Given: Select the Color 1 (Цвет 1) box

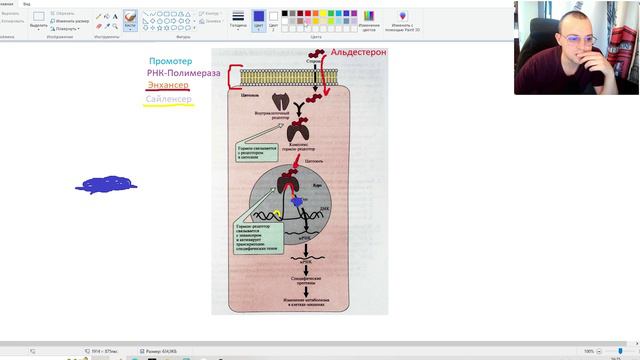Looking at the screenshot, I should pyautogui.click(x=259, y=20).
